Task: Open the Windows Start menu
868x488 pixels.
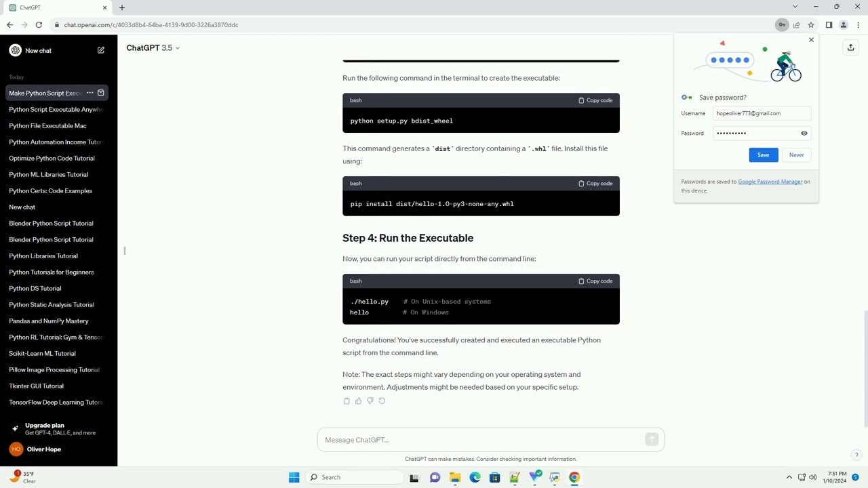Action: (x=294, y=477)
